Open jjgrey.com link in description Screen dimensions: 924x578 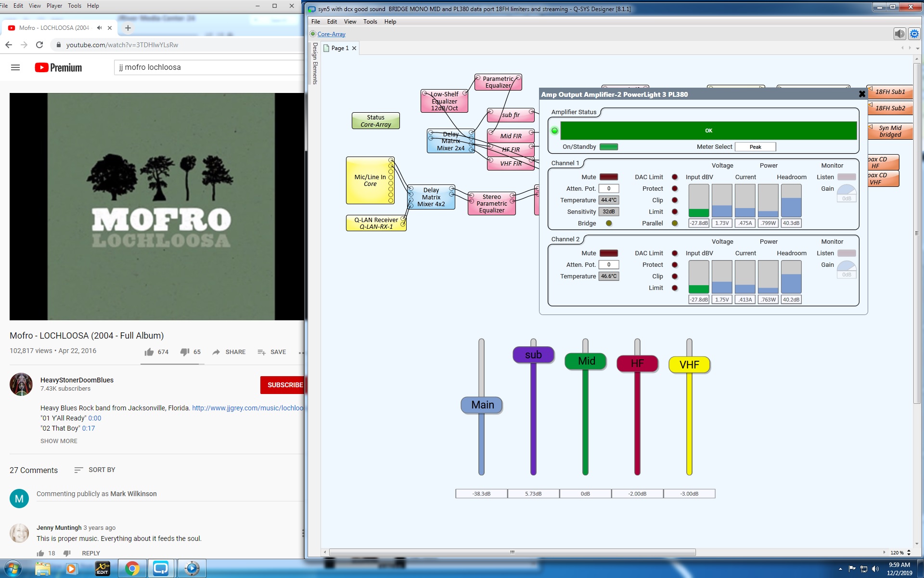click(248, 408)
